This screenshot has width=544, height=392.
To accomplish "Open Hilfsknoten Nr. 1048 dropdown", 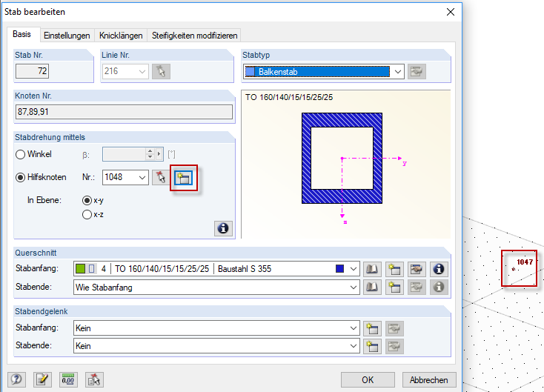I will click(142, 178).
